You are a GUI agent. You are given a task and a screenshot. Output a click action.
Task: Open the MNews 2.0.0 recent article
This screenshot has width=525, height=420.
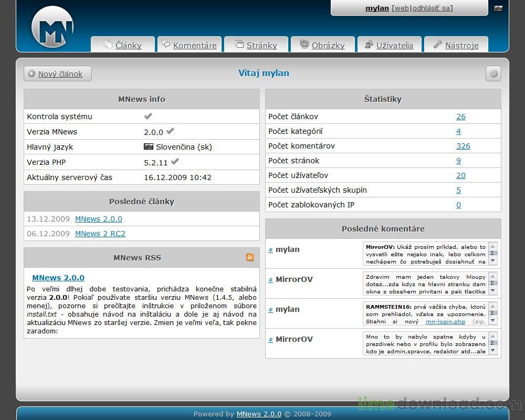tap(99, 219)
